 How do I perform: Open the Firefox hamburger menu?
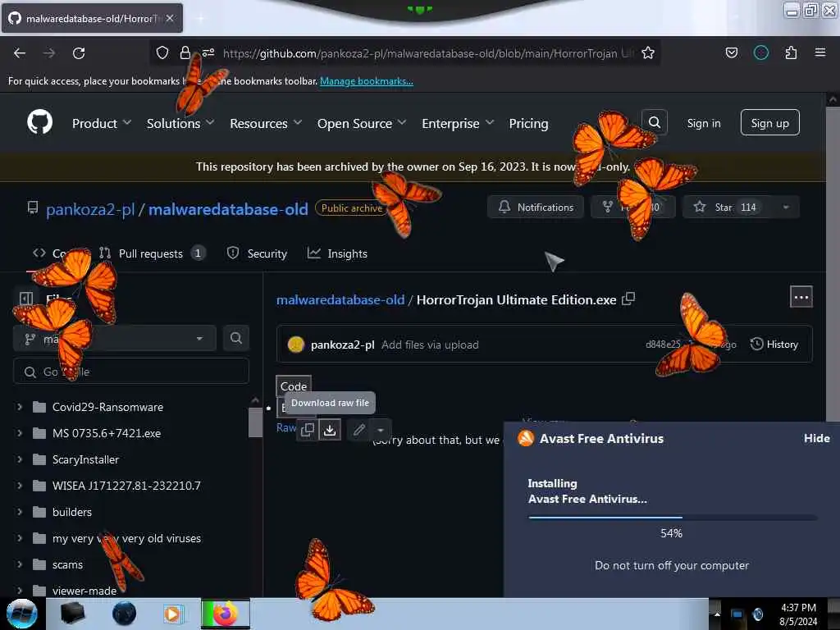click(x=819, y=52)
